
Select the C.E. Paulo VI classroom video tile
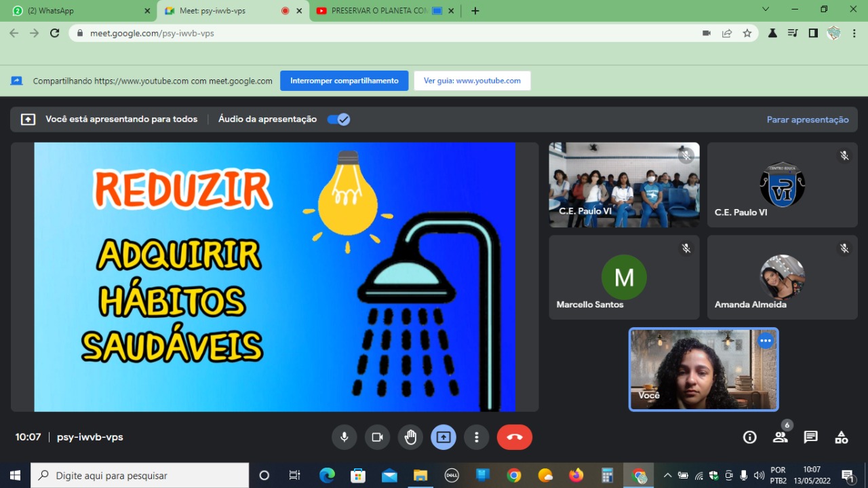[x=624, y=185]
